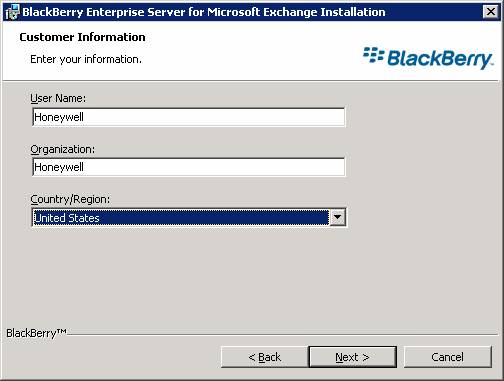Screen dimensions: 504x381
Task: Click the Customer Information heading
Action: pos(82,37)
